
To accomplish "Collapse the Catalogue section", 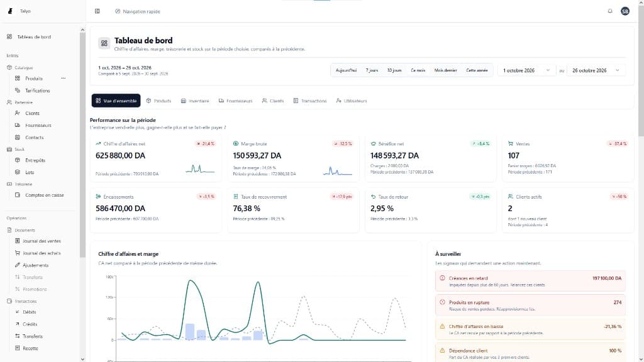I will [23, 68].
